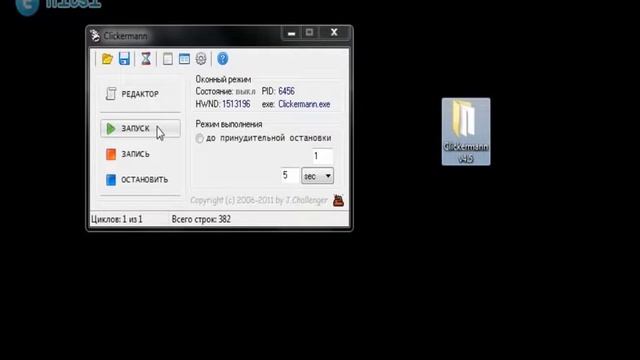Open the РЕДАКТОР editor
The image size is (640, 360).
(x=140, y=94)
